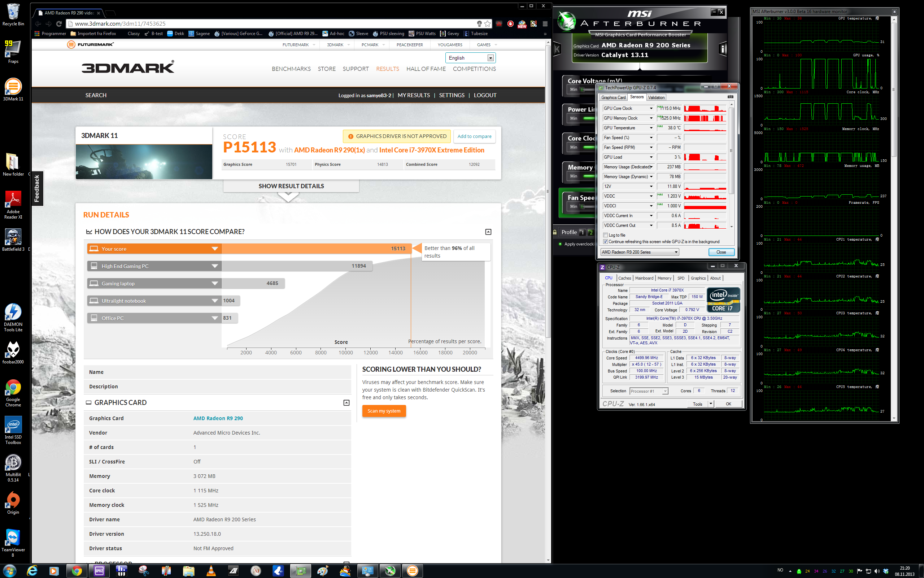Image resolution: width=924 pixels, height=578 pixels.
Task: Open the GPU Temperature sensor dropdown
Action: pyautogui.click(x=651, y=128)
